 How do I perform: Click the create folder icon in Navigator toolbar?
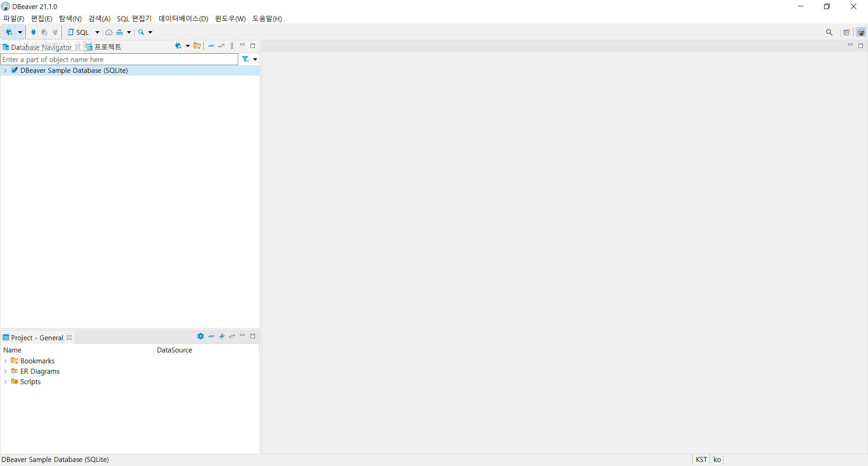click(197, 46)
